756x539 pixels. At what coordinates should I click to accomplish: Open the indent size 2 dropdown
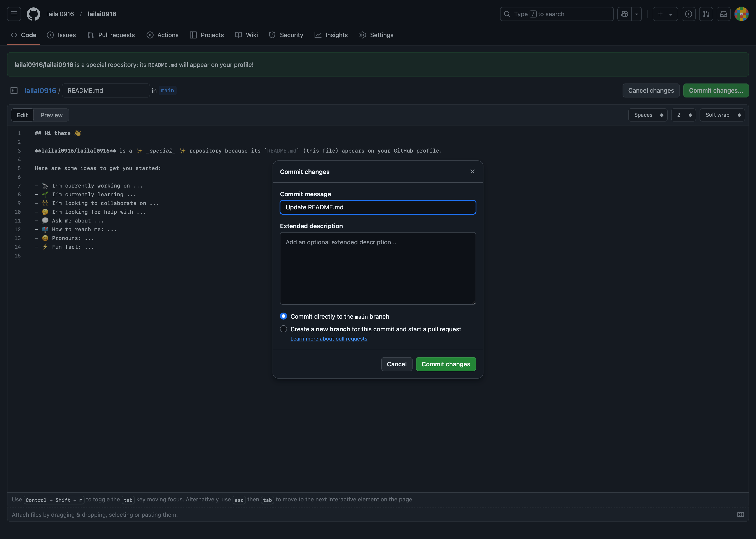683,115
